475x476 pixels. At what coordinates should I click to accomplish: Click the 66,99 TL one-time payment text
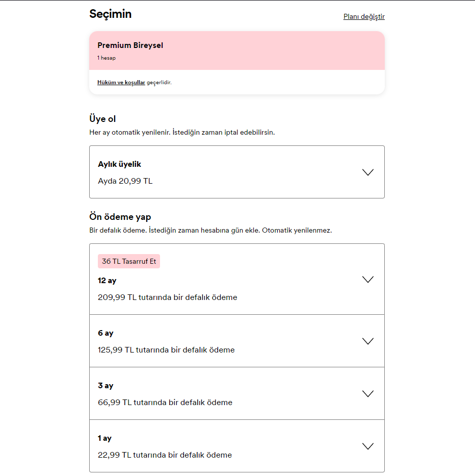coord(165,403)
